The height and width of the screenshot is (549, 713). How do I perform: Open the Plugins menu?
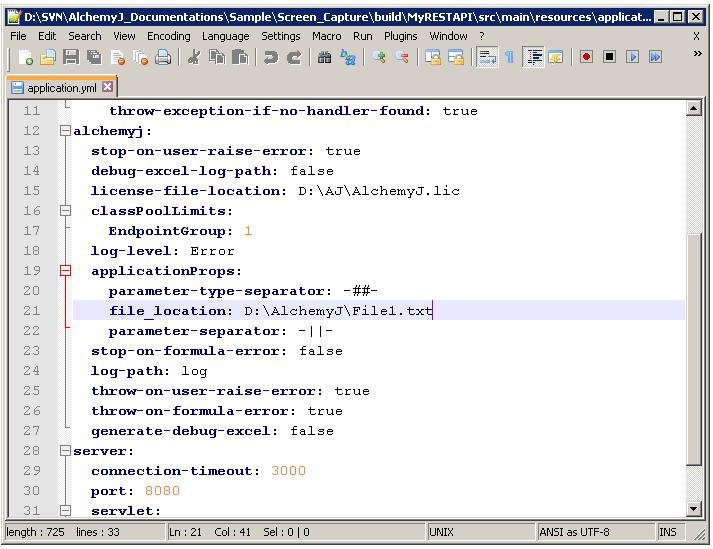pos(400,36)
